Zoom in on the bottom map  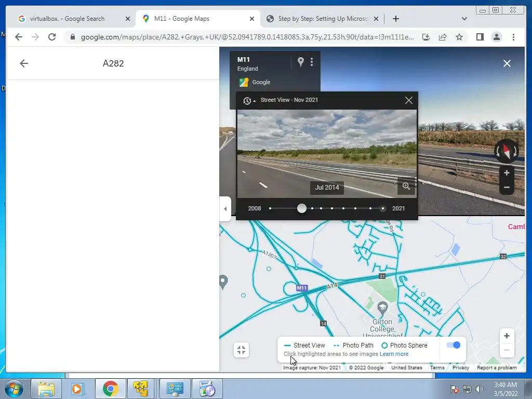[507, 336]
